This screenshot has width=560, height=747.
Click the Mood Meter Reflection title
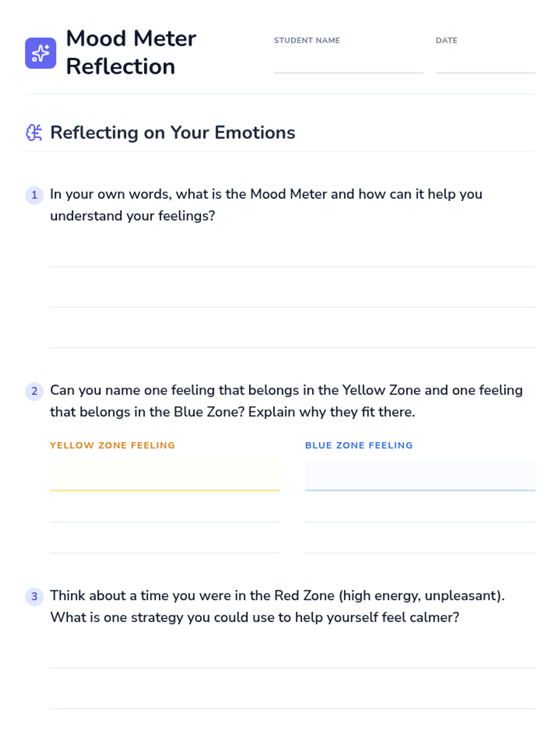tap(131, 52)
